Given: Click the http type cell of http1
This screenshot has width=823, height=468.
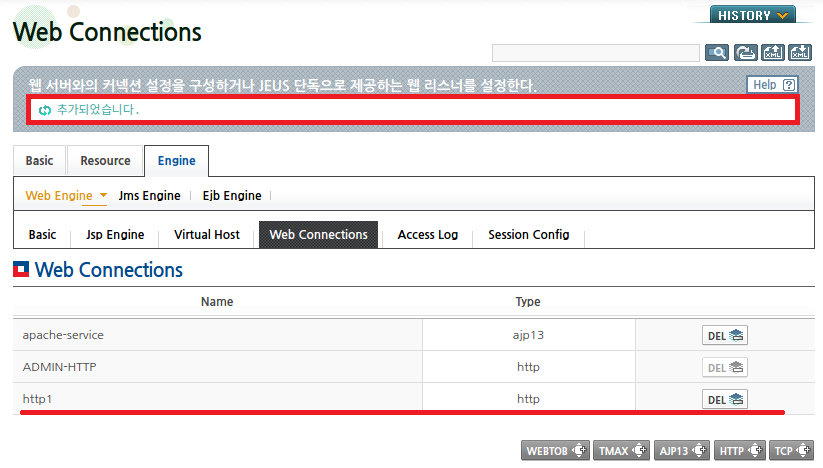Looking at the screenshot, I should pos(528,399).
